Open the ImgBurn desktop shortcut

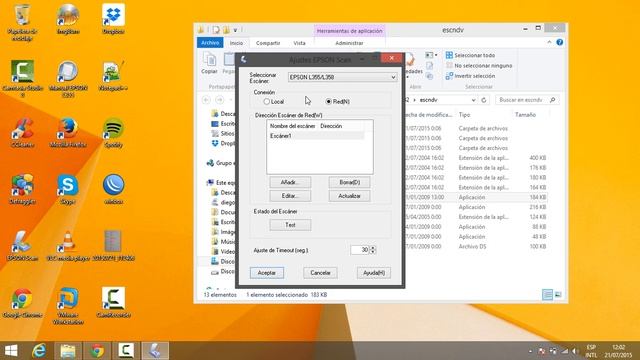tap(68, 19)
